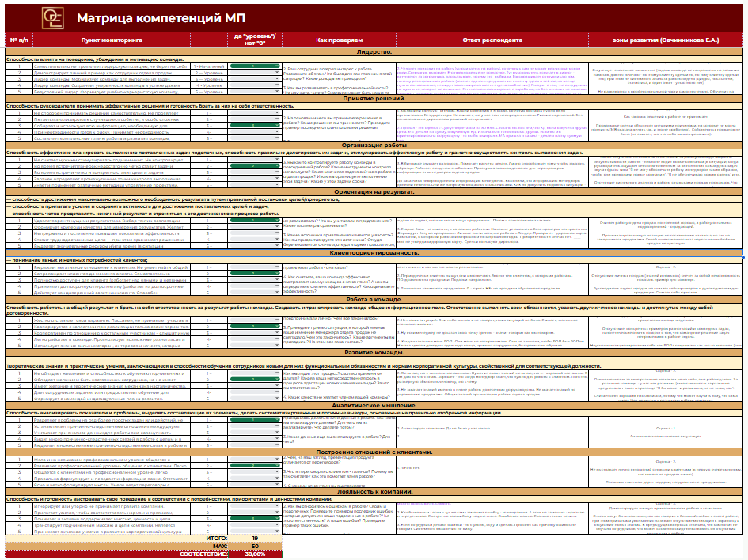The height and width of the screenshot is (560, 748).
Task: Open level 5 dropdown under Ориентация на результат
Action: click(255, 245)
